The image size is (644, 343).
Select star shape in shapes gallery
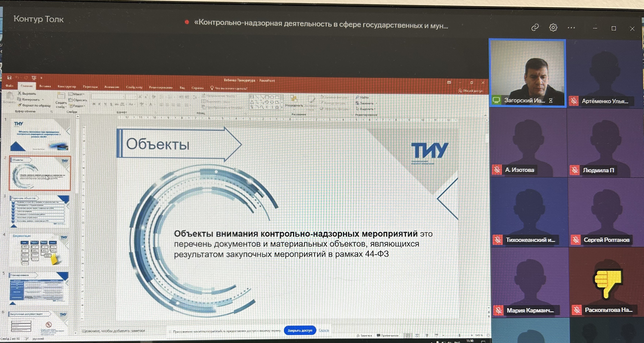[x=277, y=107]
